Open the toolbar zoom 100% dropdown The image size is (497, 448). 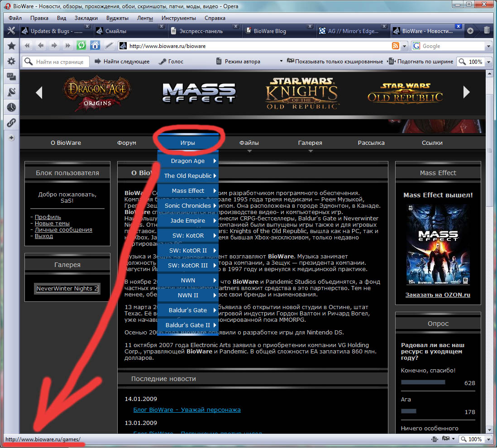pos(488,62)
